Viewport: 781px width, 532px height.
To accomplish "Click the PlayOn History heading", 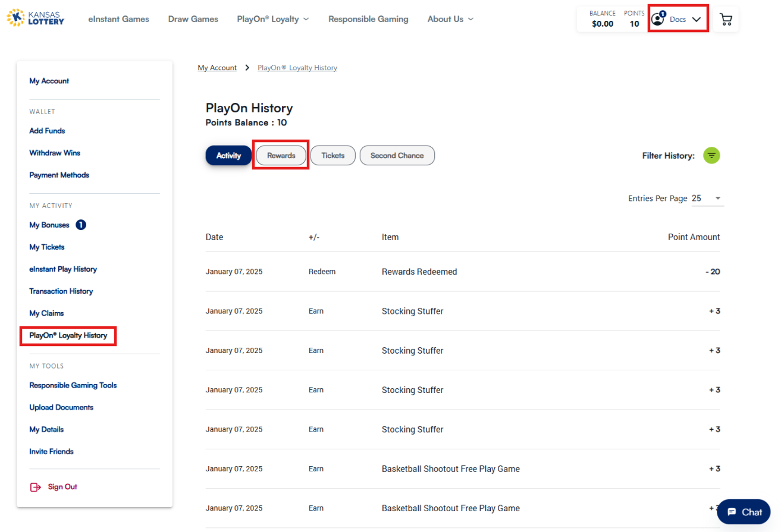I will pos(249,108).
